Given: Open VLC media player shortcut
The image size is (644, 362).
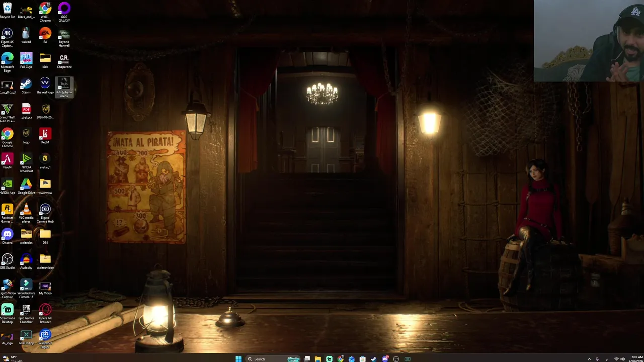Looking at the screenshot, I should click(26, 213).
